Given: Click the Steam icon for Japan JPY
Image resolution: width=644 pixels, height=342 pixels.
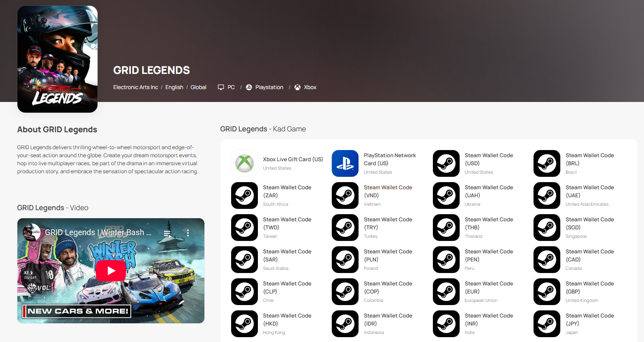Looking at the screenshot, I should pyautogui.click(x=547, y=324).
